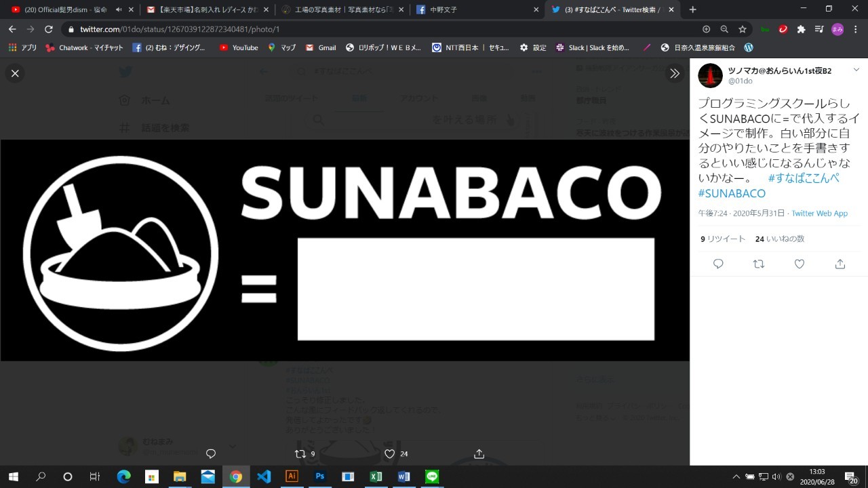
Task: Switch to the 楽天市場 Gmail tab
Action: (207, 9)
